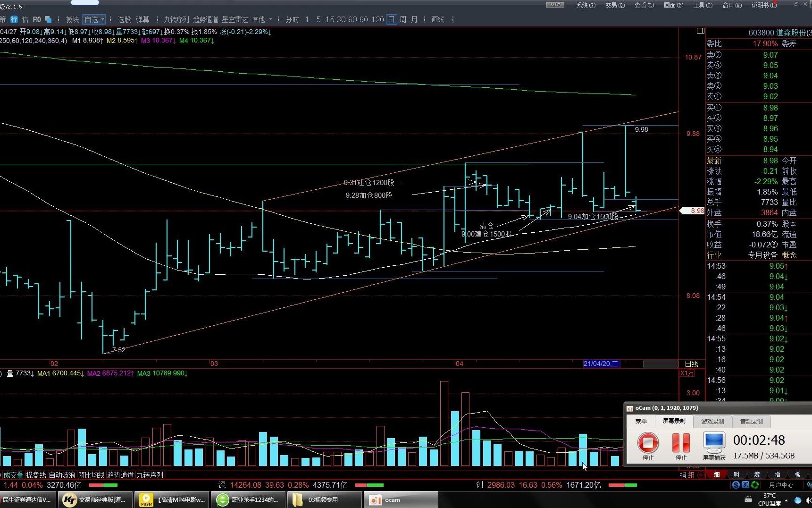Click the X1万 volume unit label
The width and height of the screenshot is (812, 508).
(687, 373)
